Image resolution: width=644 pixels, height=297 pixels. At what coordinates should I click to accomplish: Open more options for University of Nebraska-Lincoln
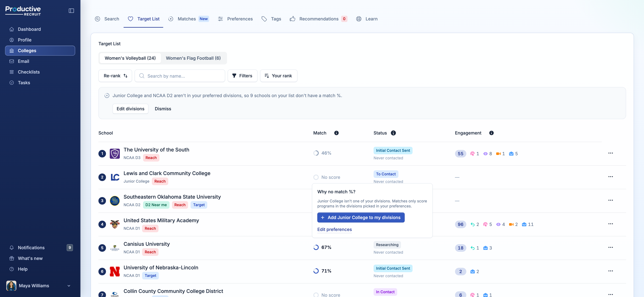click(x=611, y=271)
